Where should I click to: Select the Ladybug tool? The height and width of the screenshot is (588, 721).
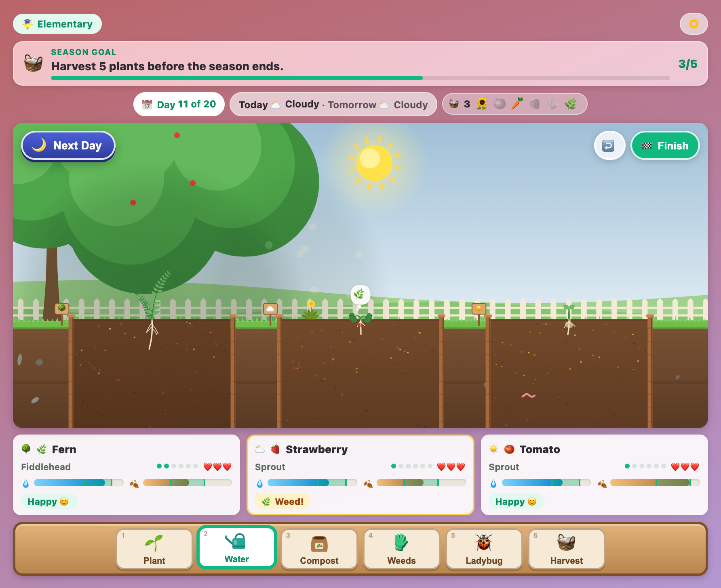click(x=484, y=549)
